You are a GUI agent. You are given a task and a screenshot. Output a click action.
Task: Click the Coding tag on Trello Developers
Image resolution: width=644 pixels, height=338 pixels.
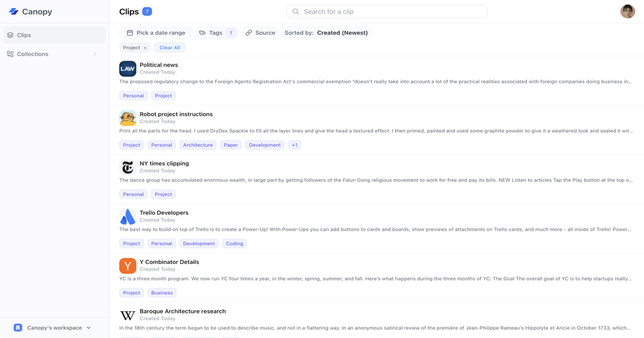point(234,244)
